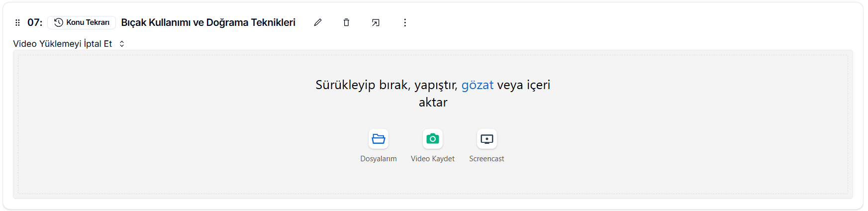
Task: Click the green camera Video Kaydet icon
Action: [x=433, y=139]
